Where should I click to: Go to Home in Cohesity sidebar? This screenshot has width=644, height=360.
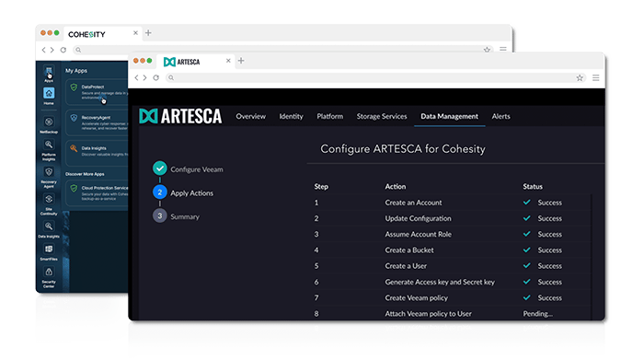[49, 96]
